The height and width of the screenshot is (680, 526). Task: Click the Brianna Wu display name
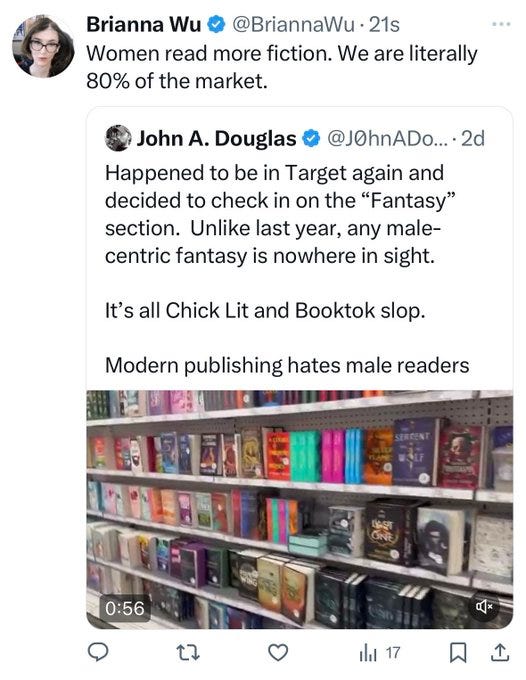pos(144,24)
